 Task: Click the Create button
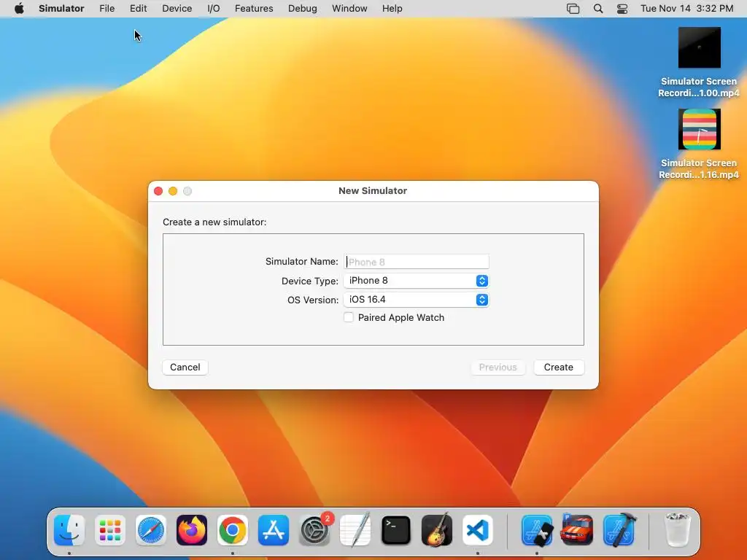[558, 367]
